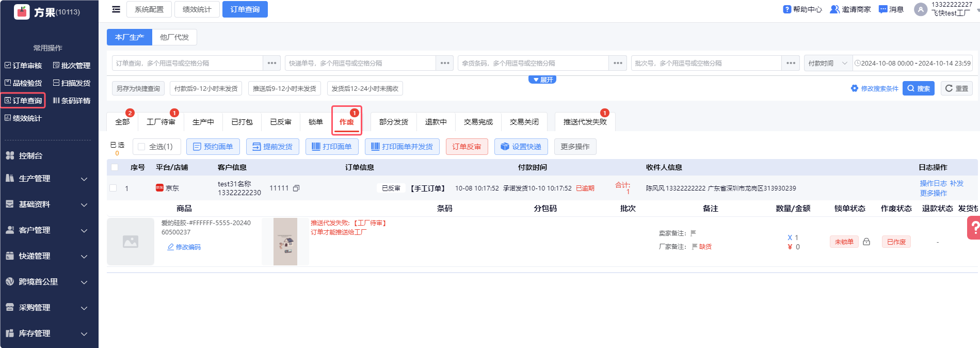The image size is (980, 348).
Task: Click the invite merchant icon
Action: coord(834,9)
